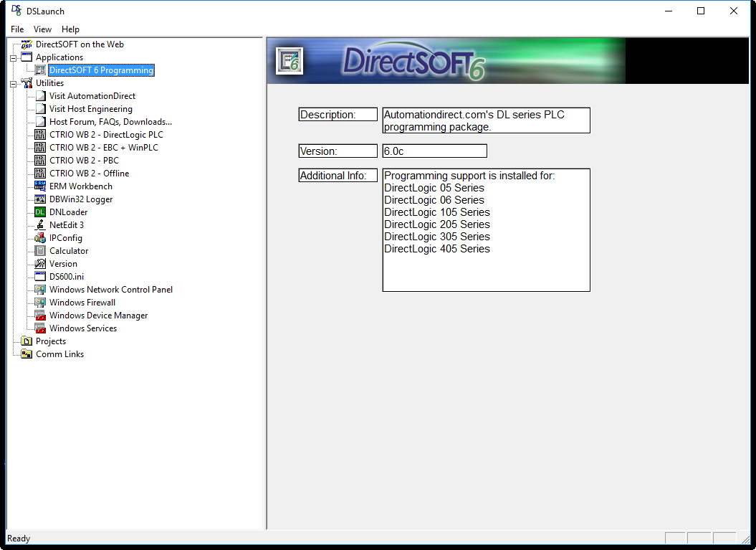Viewport: 756px width, 550px height.
Task: Select the DNLoader entry
Action: point(69,212)
